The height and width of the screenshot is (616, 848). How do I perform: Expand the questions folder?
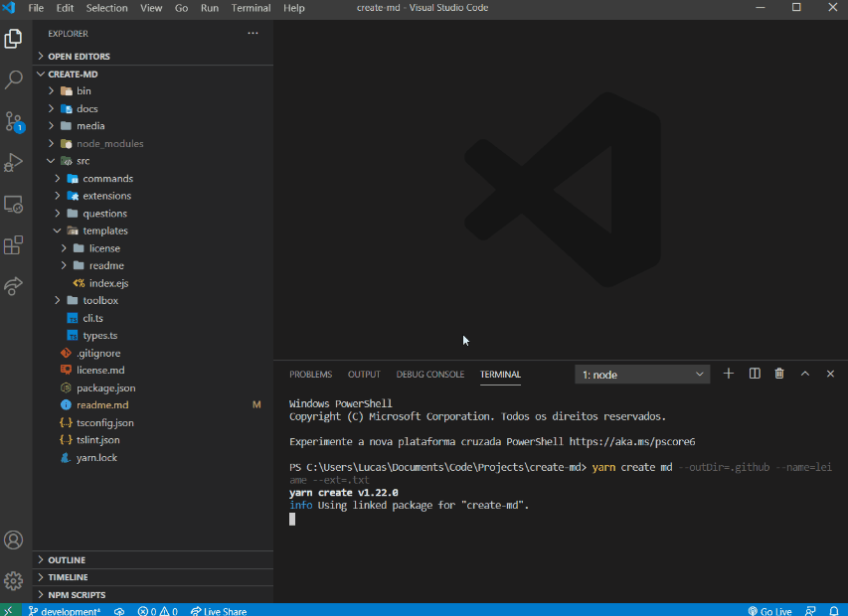(x=153, y=214)
